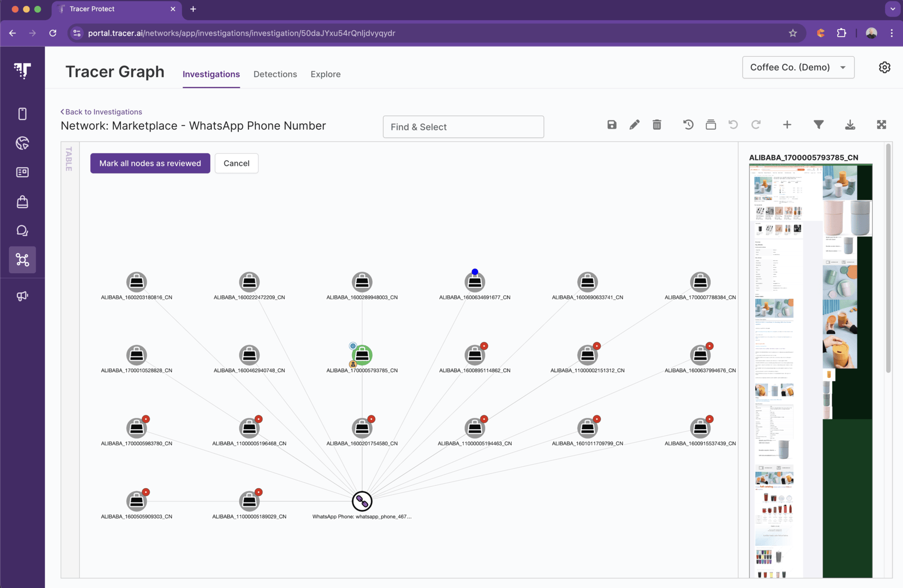Select node ALIBABA_1600915537439_CN

tap(700, 428)
